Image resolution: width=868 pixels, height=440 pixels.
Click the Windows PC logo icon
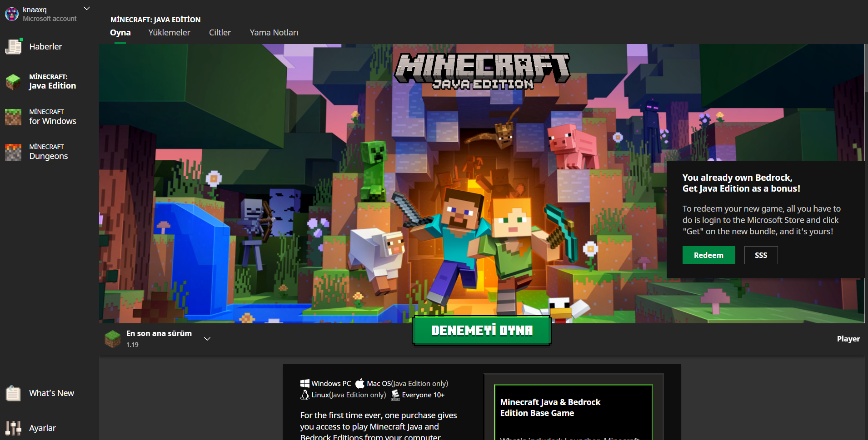pos(305,384)
